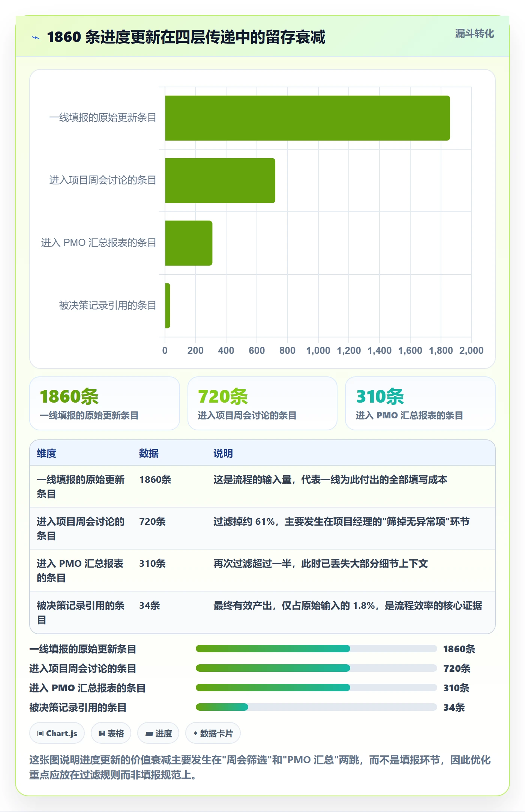The height and width of the screenshot is (812, 525).
Task: Click table cell 310条
Action: [x=152, y=563]
